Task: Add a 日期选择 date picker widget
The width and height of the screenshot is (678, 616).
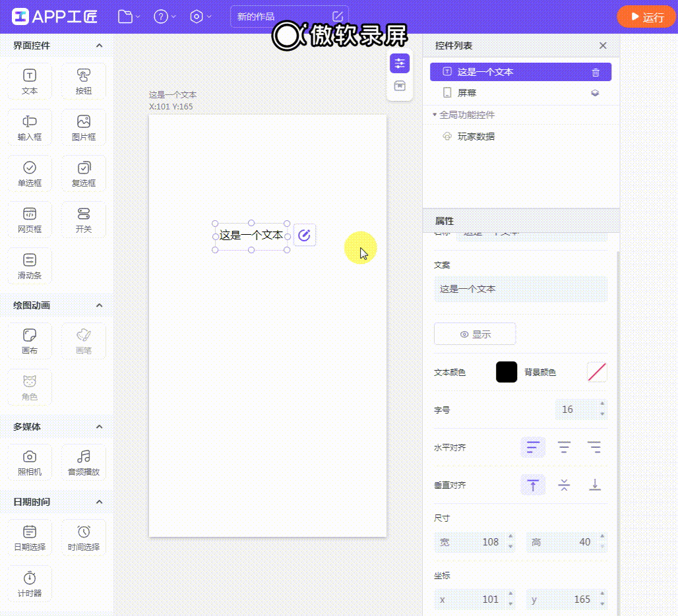Action: (x=30, y=538)
